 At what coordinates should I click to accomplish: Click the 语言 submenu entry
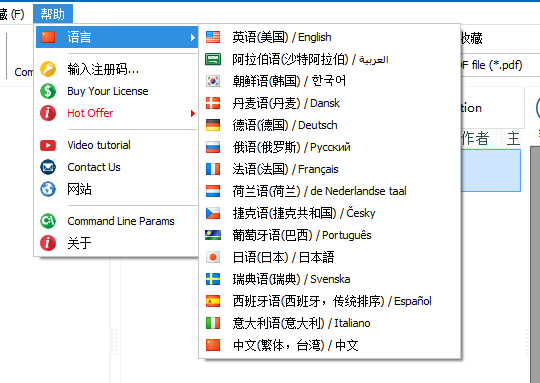[x=117, y=37]
